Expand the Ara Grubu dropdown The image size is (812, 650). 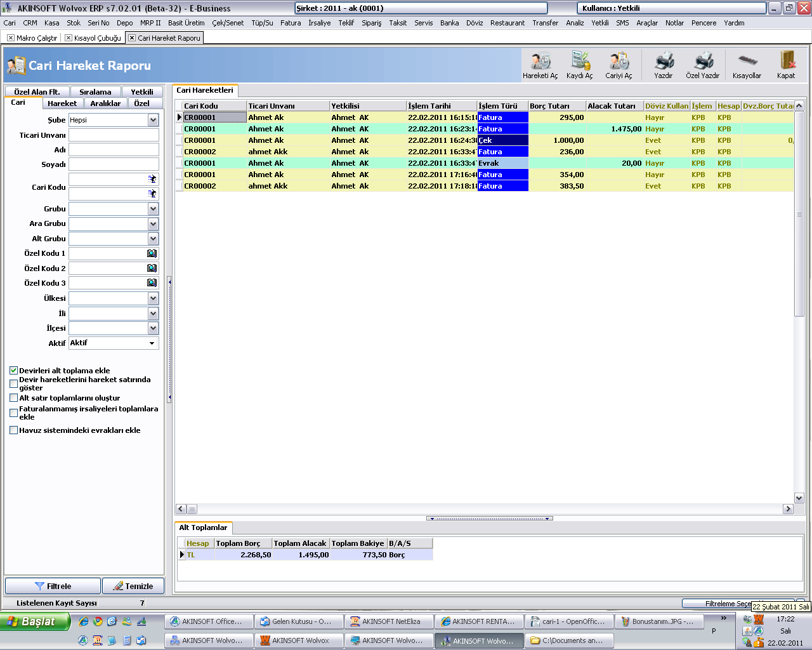[x=153, y=223]
